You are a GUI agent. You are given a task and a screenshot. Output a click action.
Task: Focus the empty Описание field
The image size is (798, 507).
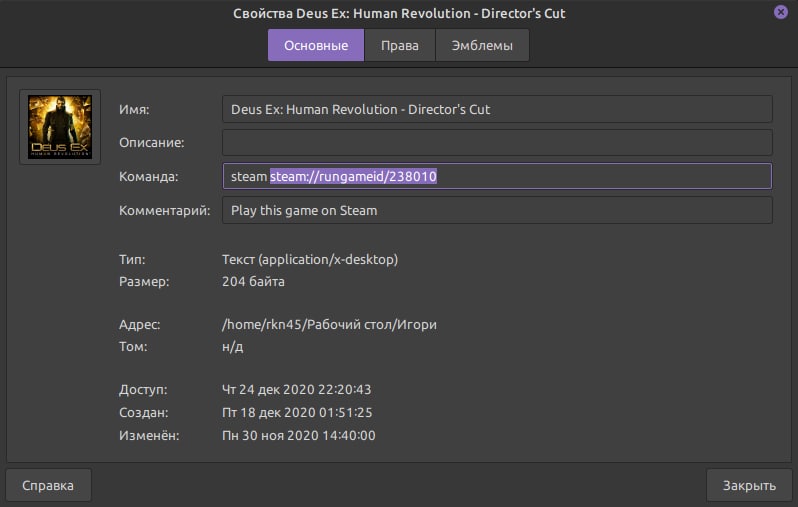click(497, 143)
